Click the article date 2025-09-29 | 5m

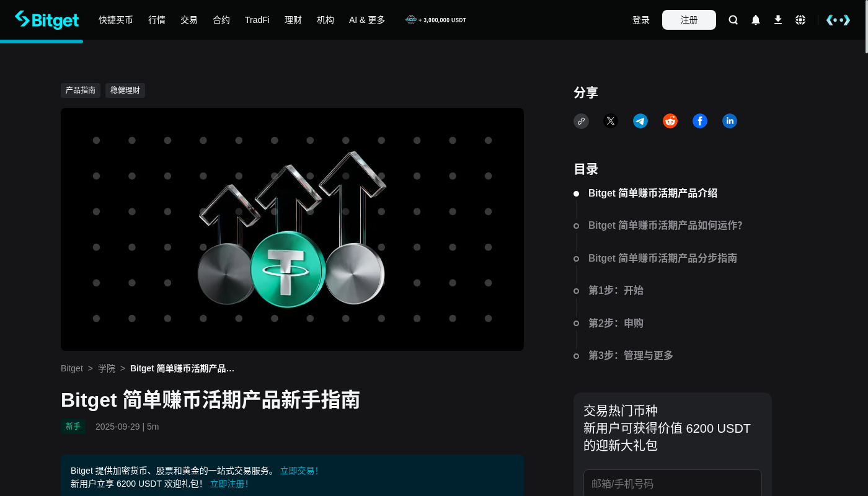click(x=127, y=427)
